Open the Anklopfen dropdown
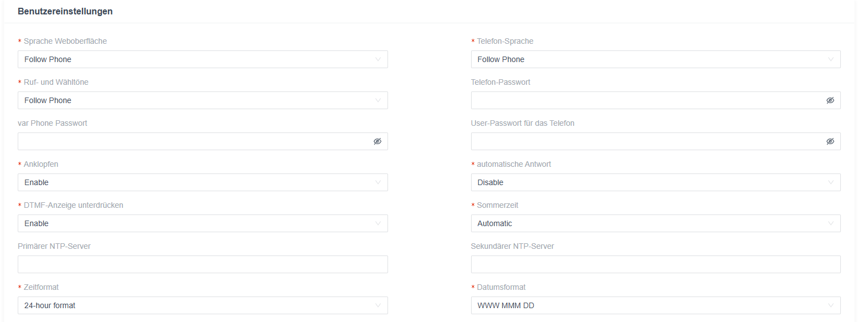Viewport: 868px width, 322px height. click(203, 182)
